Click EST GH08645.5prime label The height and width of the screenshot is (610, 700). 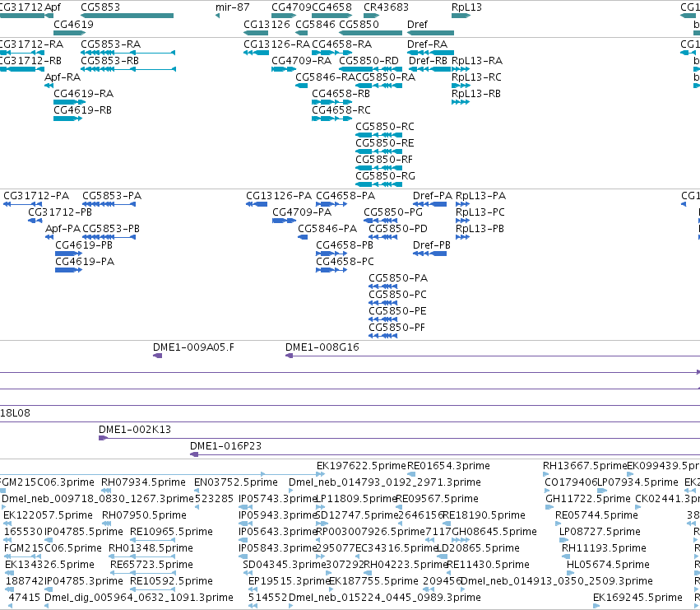(x=494, y=533)
